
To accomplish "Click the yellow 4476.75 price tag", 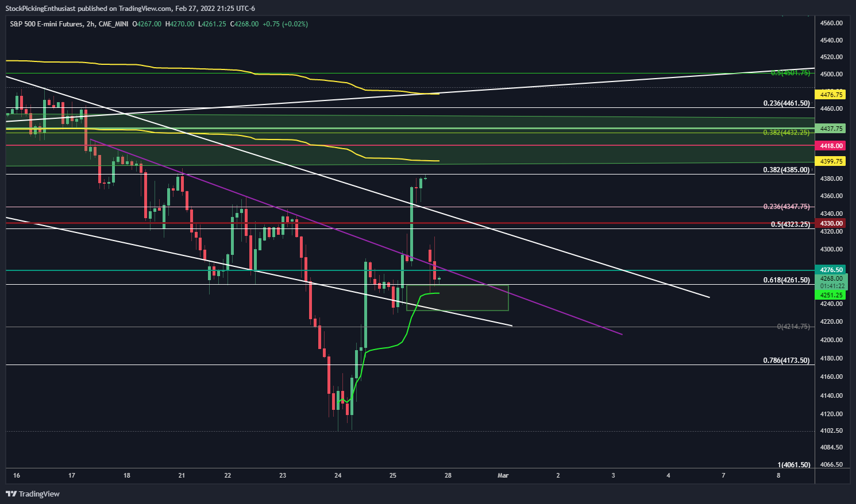I will click(x=831, y=95).
